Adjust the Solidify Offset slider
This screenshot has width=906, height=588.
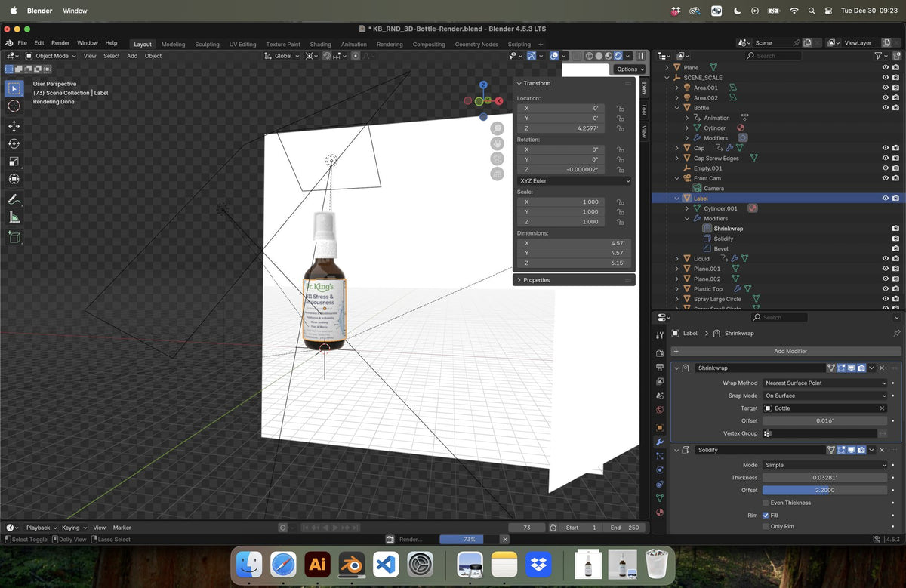(x=825, y=490)
